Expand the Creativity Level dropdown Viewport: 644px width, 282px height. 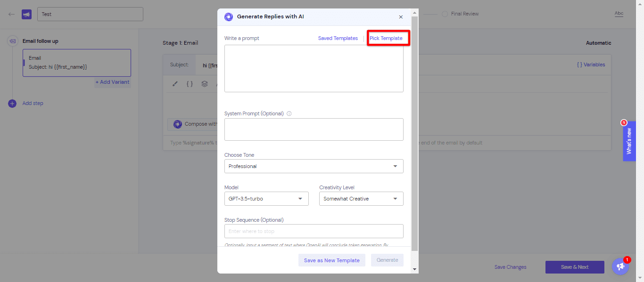point(361,199)
